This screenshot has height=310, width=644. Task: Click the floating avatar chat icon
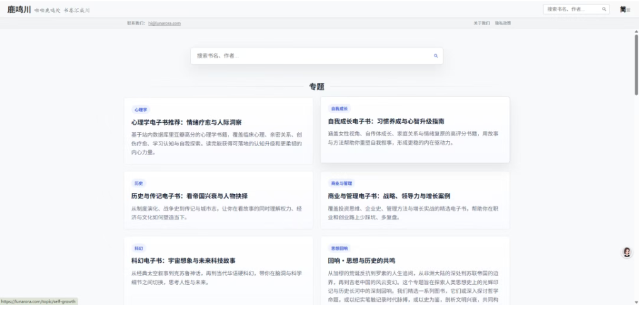[627, 252]
